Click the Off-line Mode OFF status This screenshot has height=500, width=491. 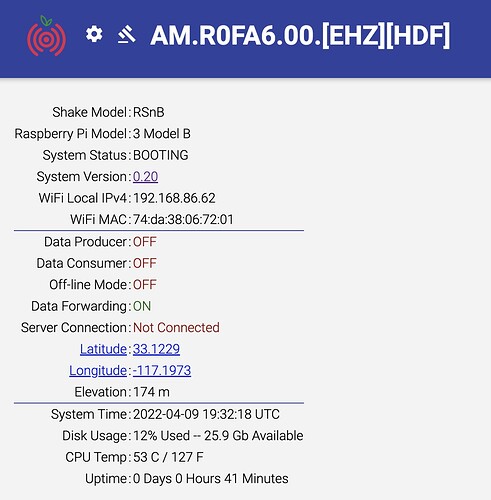point(145,285)
